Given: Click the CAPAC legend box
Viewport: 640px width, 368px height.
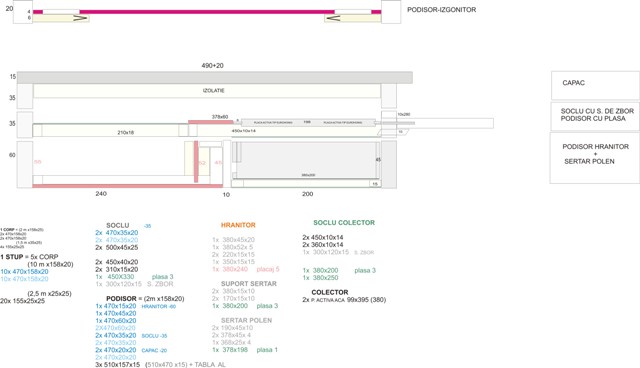Looking at the screenshot, I should [x=595, y=85].
